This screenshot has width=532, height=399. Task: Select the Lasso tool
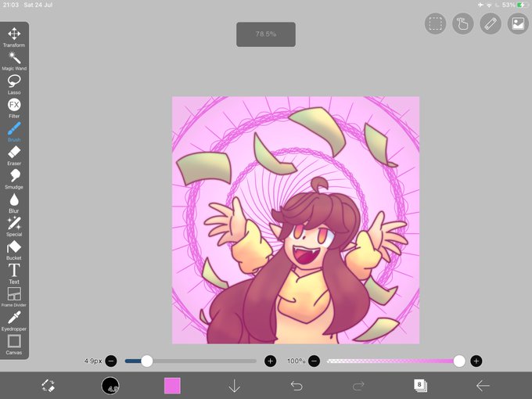[14, 84]
